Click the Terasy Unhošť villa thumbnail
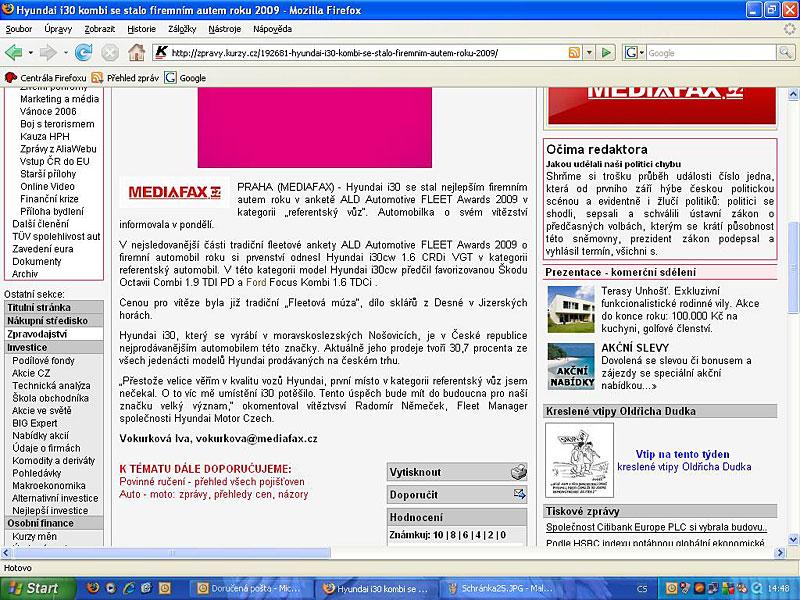 point(571,309)
